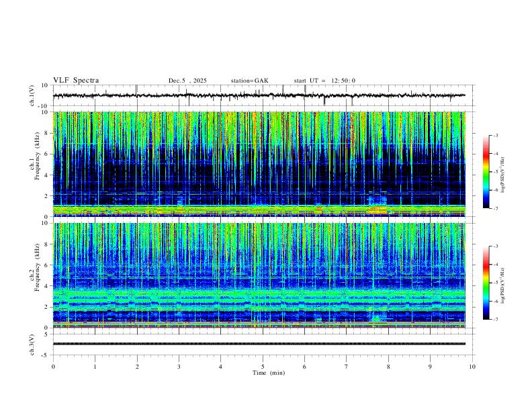
Task: Click the ch.1 colorbar log(PSD) label
Action: (503, 175)
